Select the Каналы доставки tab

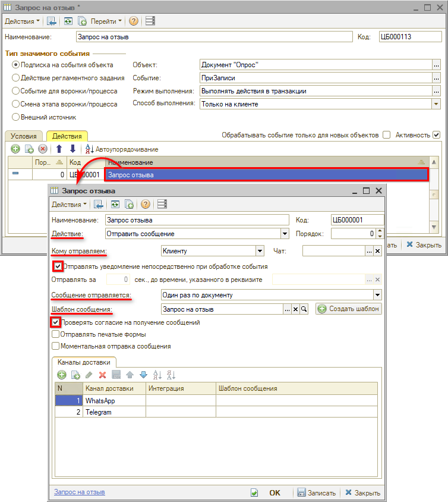click(84, 362)
